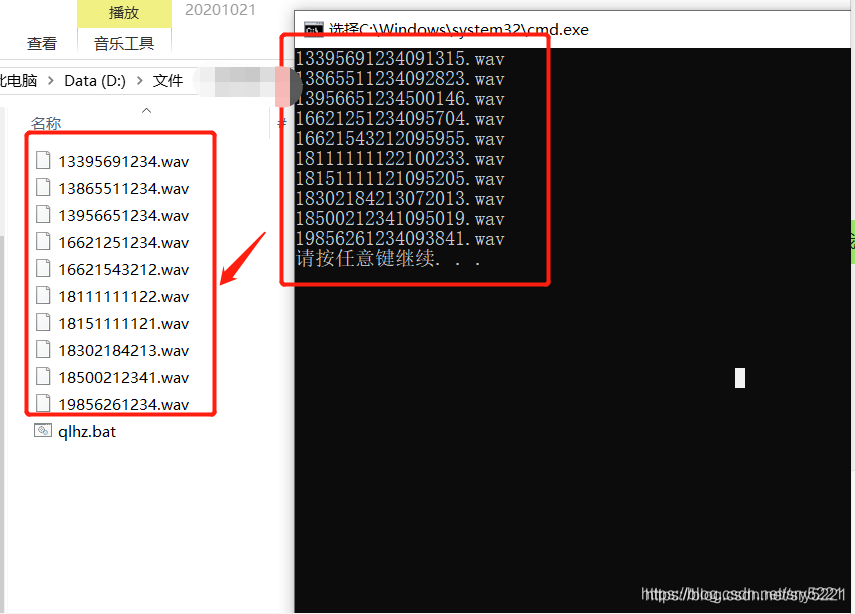855x614 pixels.
Task: Select file name 16621251234.wav in Explorer
Action: pyautogui.click(x=124, y=243)
